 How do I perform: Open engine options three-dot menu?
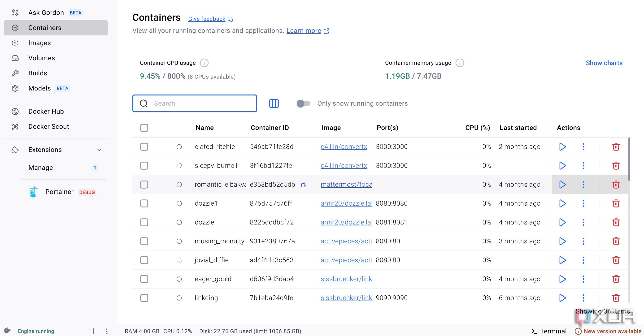coord(107,331)
